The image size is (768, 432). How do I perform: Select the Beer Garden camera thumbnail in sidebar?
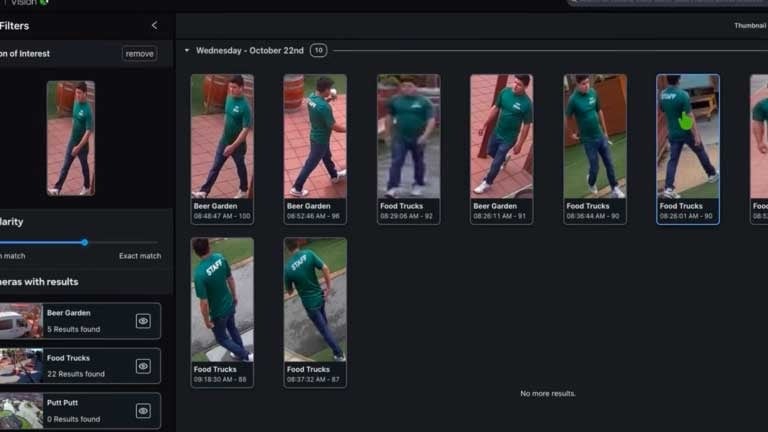tap(21, 321)
